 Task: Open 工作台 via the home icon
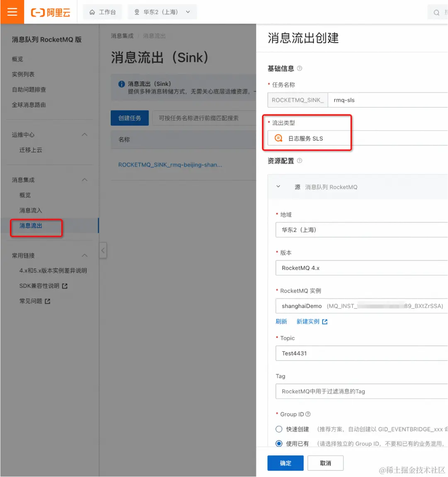[x=102, y=12]
